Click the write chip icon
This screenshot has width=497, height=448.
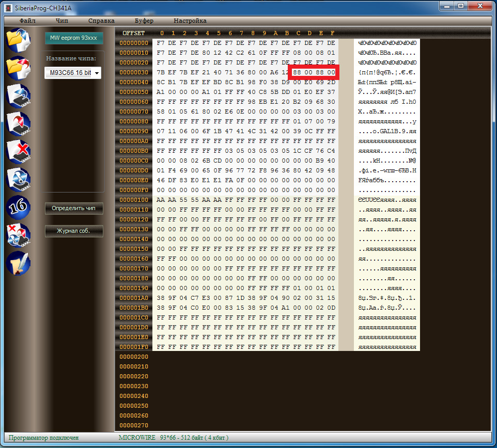[18, 124]
